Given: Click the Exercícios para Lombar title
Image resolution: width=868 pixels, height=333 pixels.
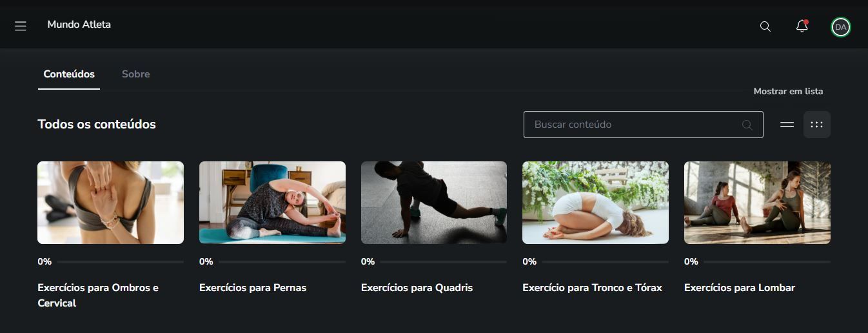Looking at the screenshot, I should 740,288.
